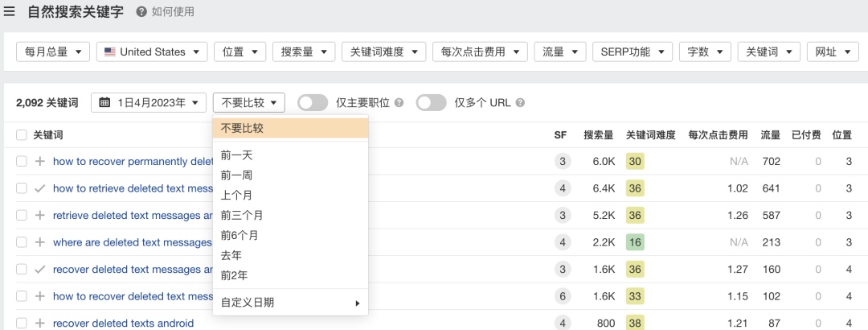The image size is (868, 330).
Task: Check the 'retrieve deleted text messages' row checkbox
Action: pos(21,215)
